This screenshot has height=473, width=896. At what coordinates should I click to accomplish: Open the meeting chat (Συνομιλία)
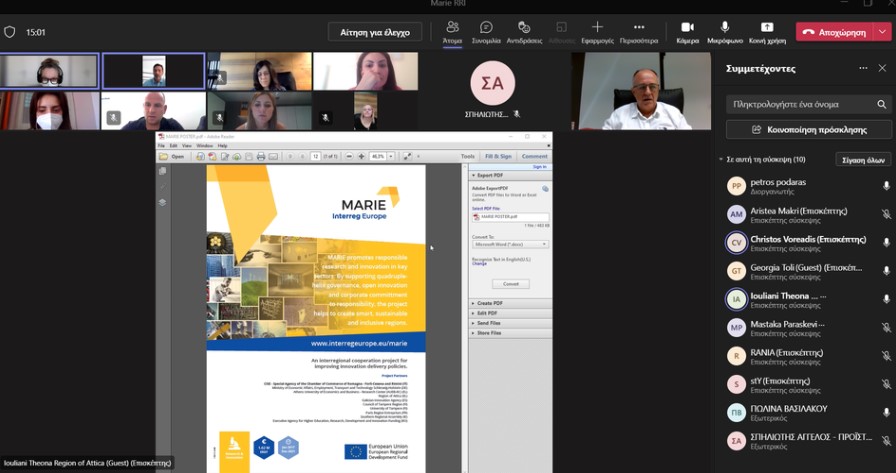486,32
